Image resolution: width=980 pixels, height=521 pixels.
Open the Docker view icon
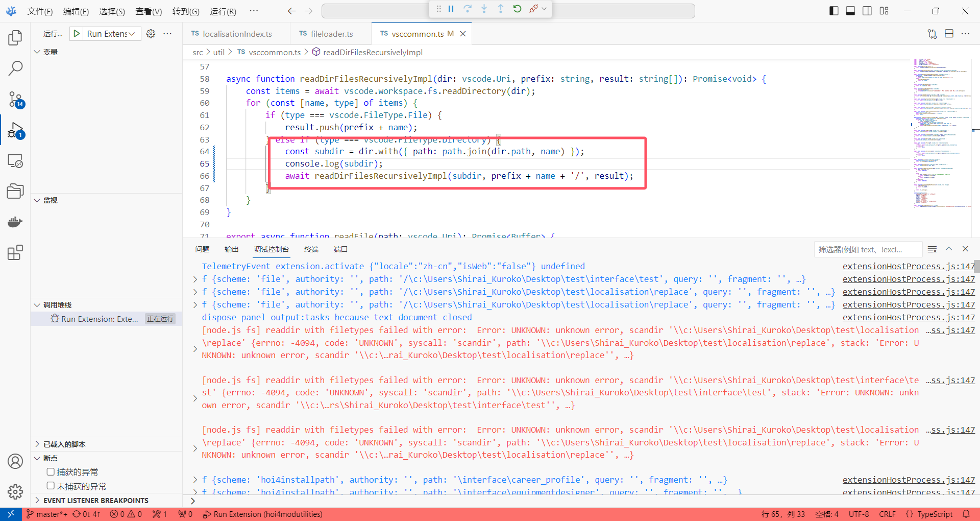15,222
